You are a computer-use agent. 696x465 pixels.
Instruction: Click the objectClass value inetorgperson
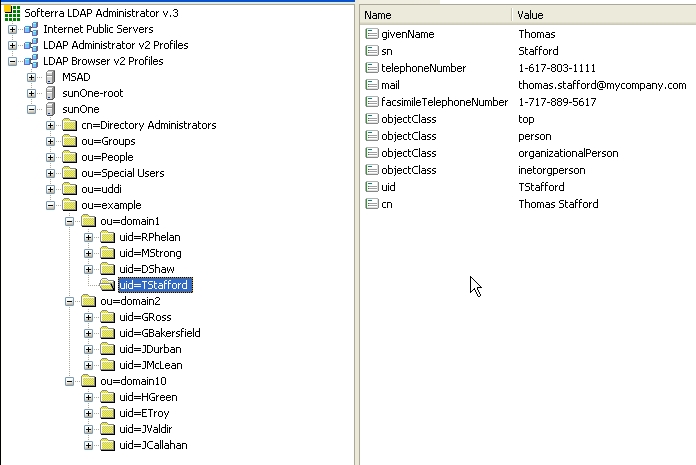coord(552,170)
